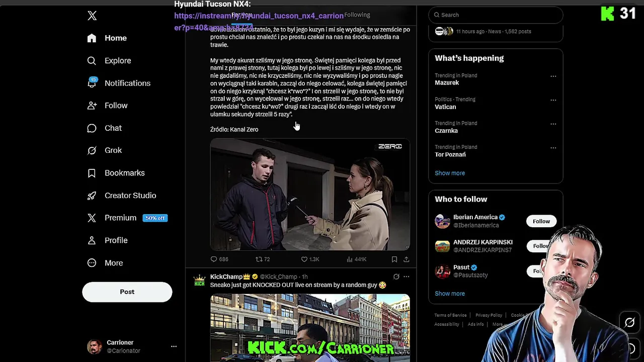This screenshot has width=644, height=362.
Task: Click KickChamp profile avatar
Action: [200, 281]
